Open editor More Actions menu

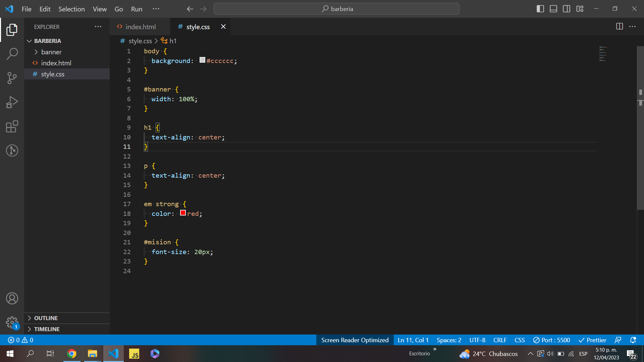[633, 26]
